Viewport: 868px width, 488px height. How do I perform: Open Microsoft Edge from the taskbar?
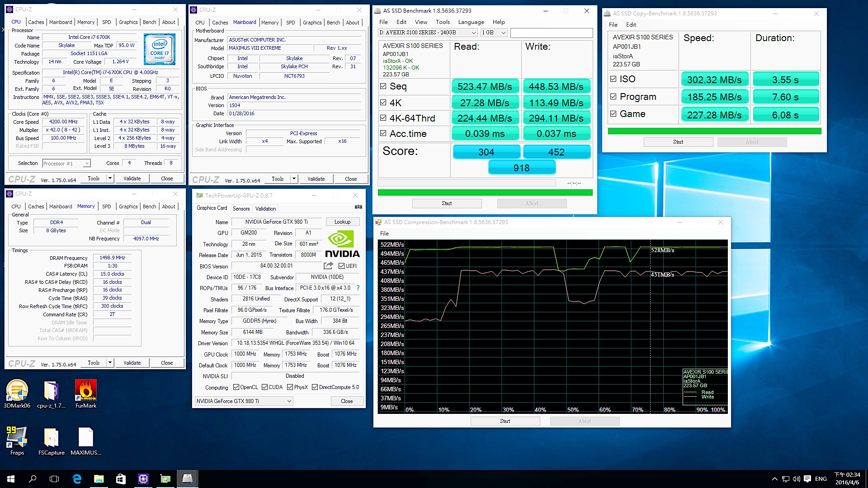77,479
